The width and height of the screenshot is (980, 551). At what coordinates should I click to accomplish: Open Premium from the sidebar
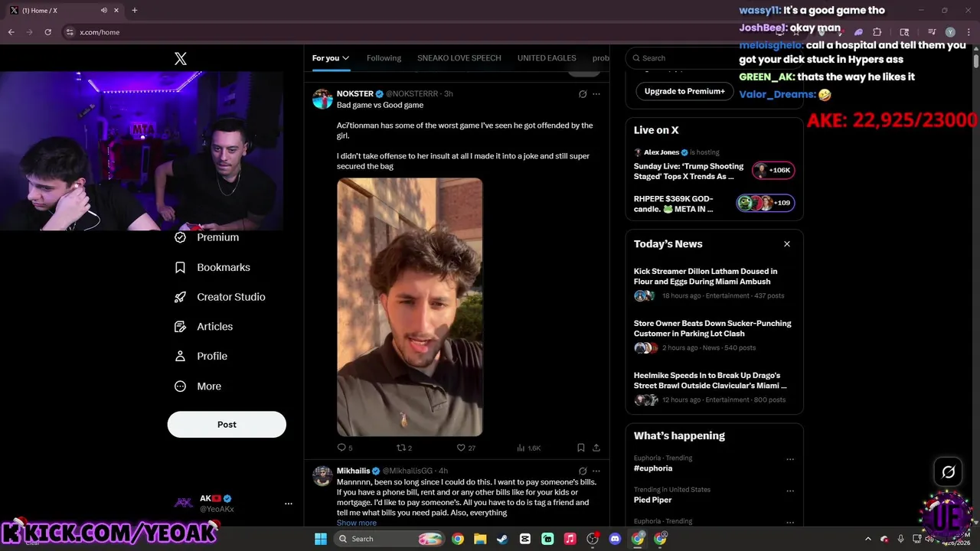point(207,237)
